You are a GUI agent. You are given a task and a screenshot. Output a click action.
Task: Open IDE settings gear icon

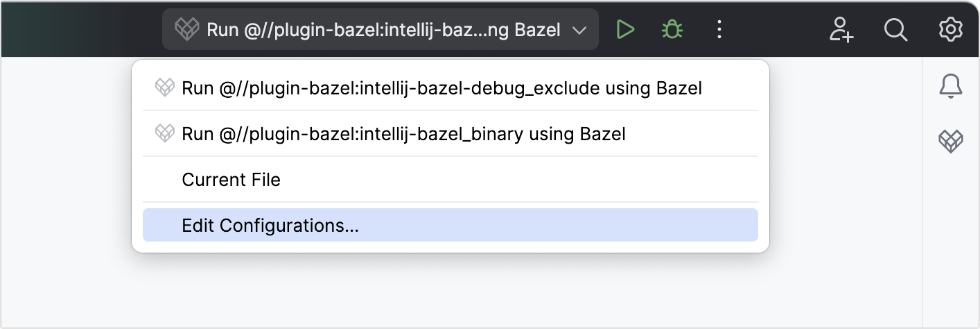click(951, 29)
